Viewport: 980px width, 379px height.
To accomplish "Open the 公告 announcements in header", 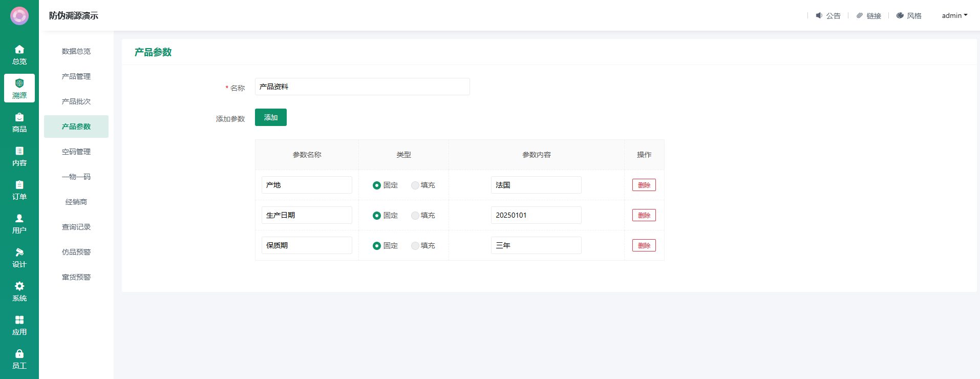I will (x=828, y=16).
